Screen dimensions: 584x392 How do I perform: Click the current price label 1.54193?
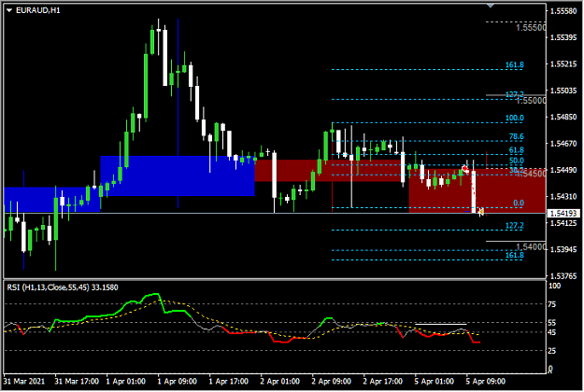[x=565, y=214]
